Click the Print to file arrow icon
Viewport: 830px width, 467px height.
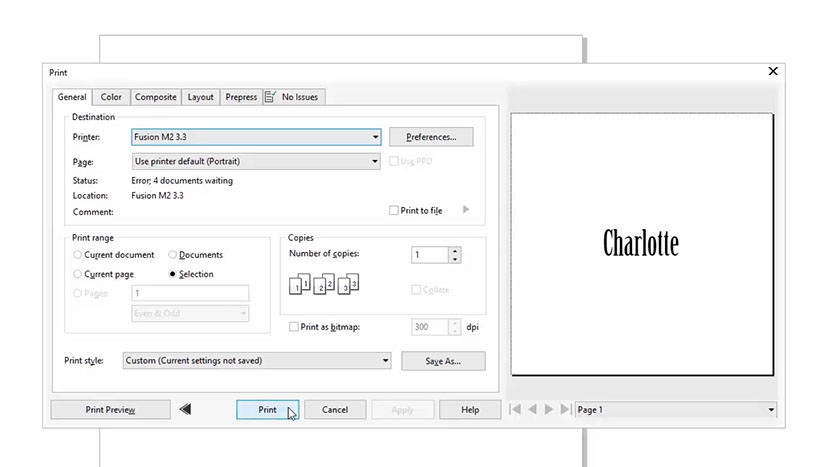(466, 210)
